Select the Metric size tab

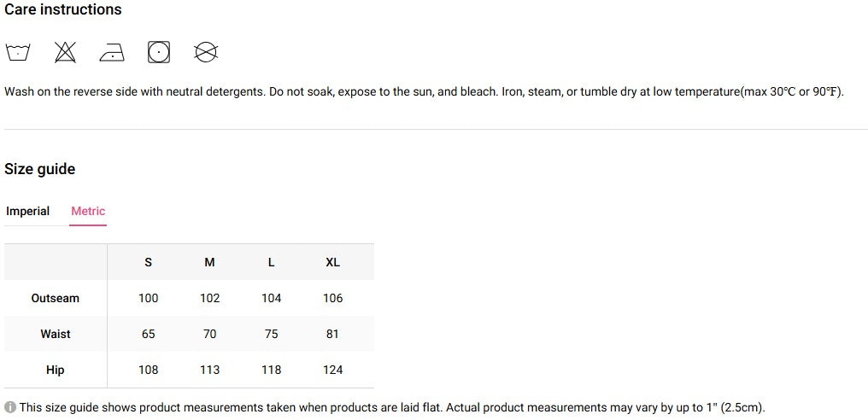(x=88, y=211)
